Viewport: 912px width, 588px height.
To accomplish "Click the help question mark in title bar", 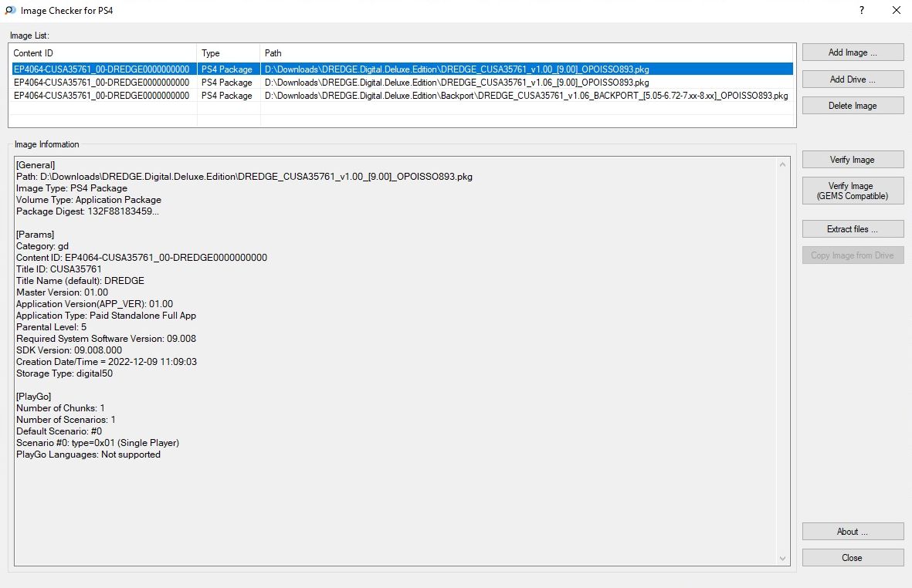I will pyautogui.click(x=861, y=10).
